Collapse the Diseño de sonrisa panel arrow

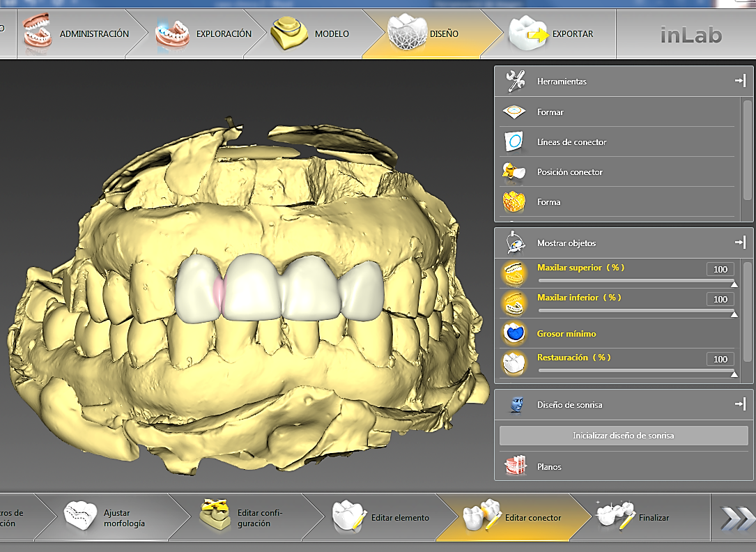point(741,404)
